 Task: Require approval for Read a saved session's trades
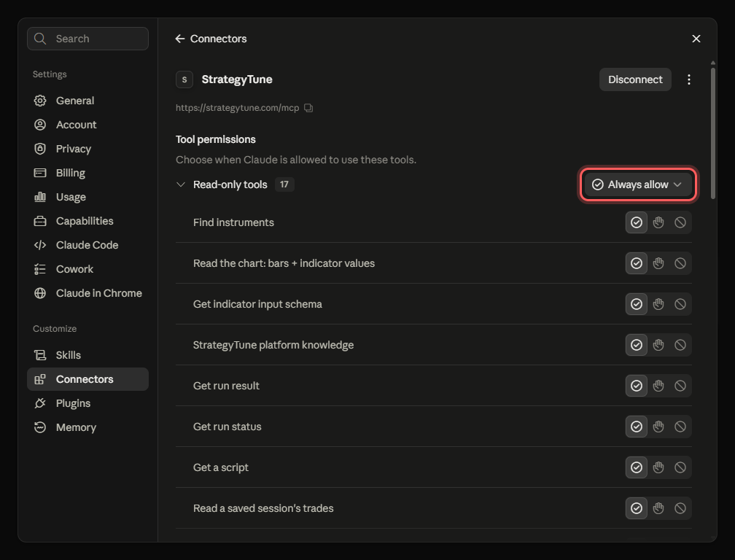658,508
